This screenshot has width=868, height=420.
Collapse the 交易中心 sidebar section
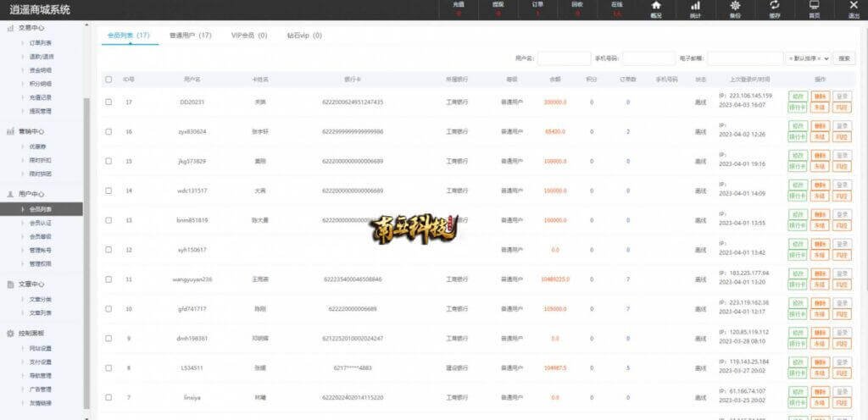[32, 27]
